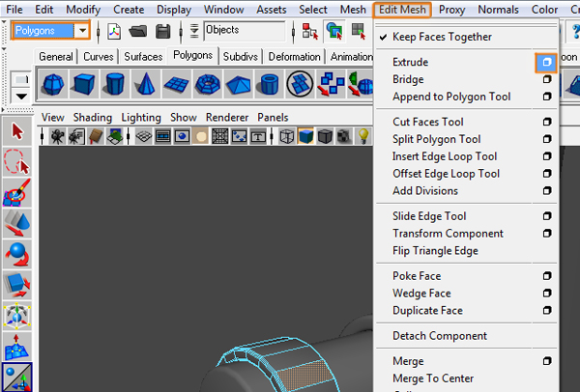Choose Flip Triangle Edge
580x392 pixels.
tap(435, 250)
